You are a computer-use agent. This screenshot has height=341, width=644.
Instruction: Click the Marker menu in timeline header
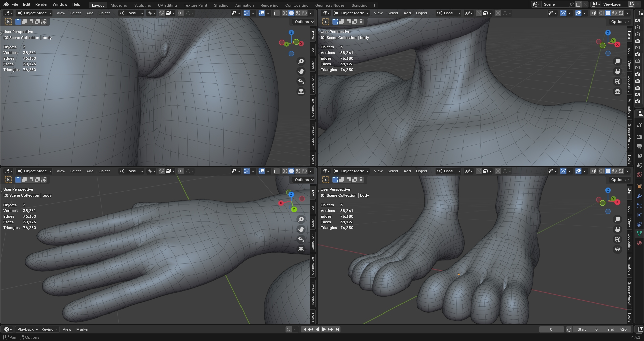pyautogui.click(x=82, y=329)
